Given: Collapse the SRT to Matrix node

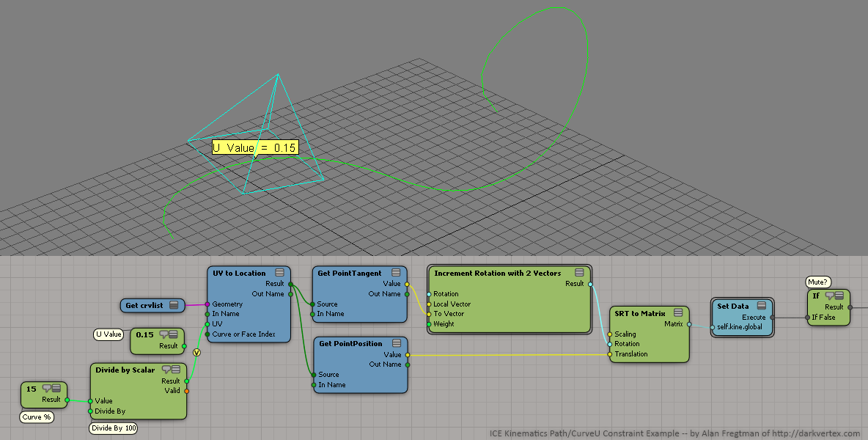Looking at the screenshot, I should coord(678,313).
